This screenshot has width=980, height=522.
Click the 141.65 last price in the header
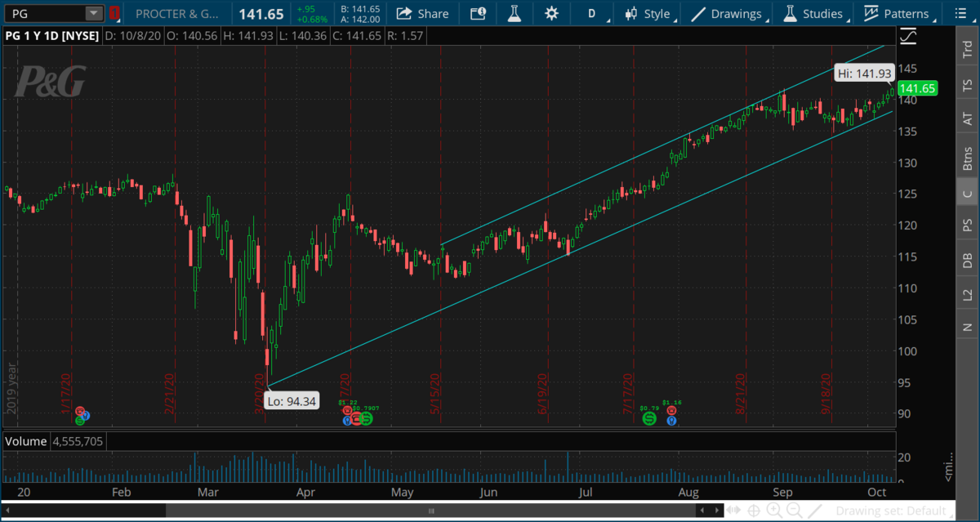tap(262, 14)
